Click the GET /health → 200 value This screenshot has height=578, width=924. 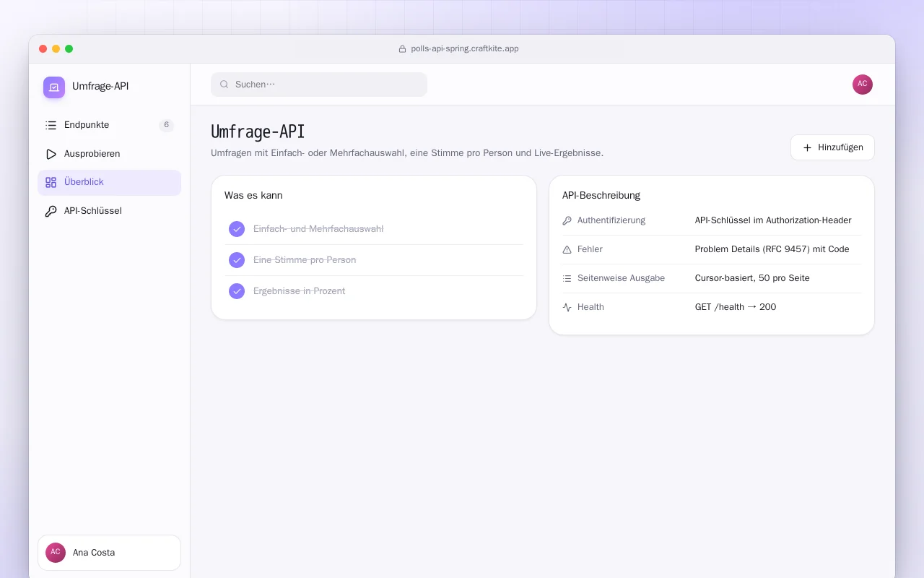[736, 307]
